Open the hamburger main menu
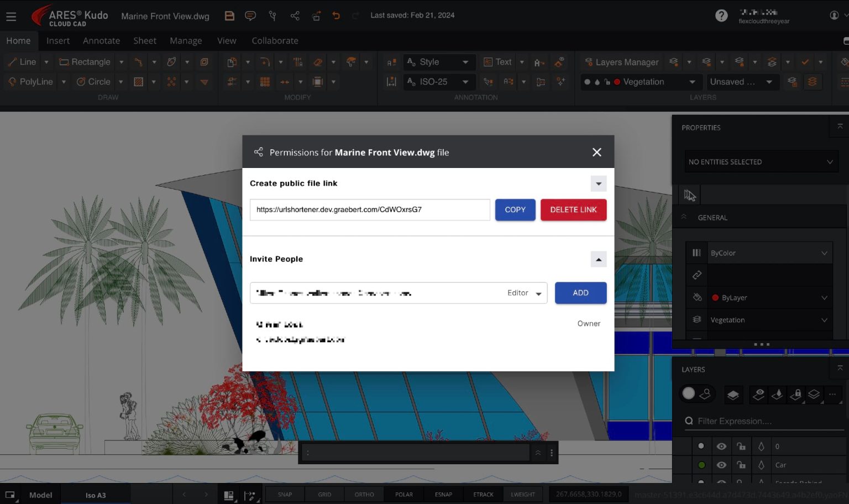This screenshot has width=849, height=504. 11,17
